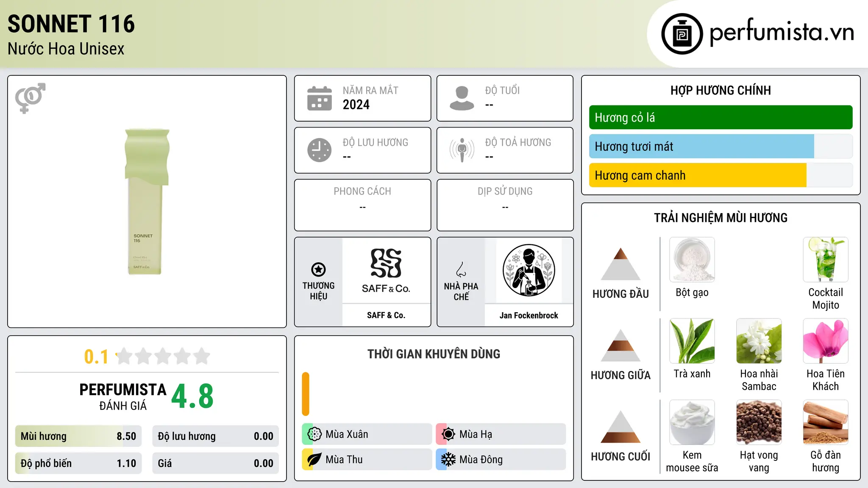Open the Bột gạo note image
868x488 pixels.
(692, 260)
